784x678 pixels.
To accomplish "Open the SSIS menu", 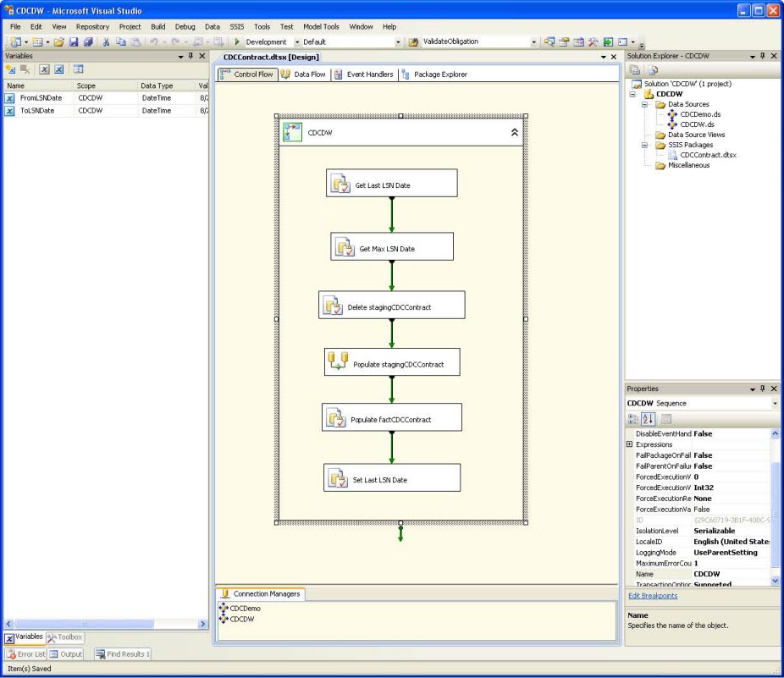I will click(237, 26).
